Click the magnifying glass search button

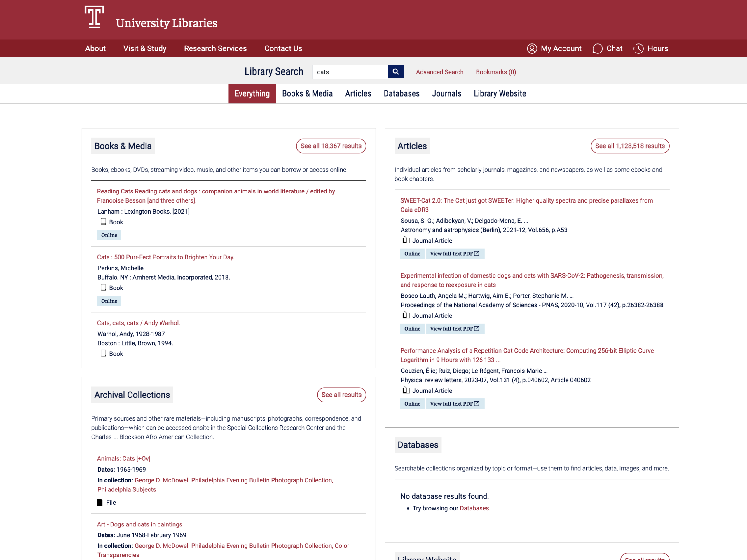pyautogui.click(x=395, y=71)
